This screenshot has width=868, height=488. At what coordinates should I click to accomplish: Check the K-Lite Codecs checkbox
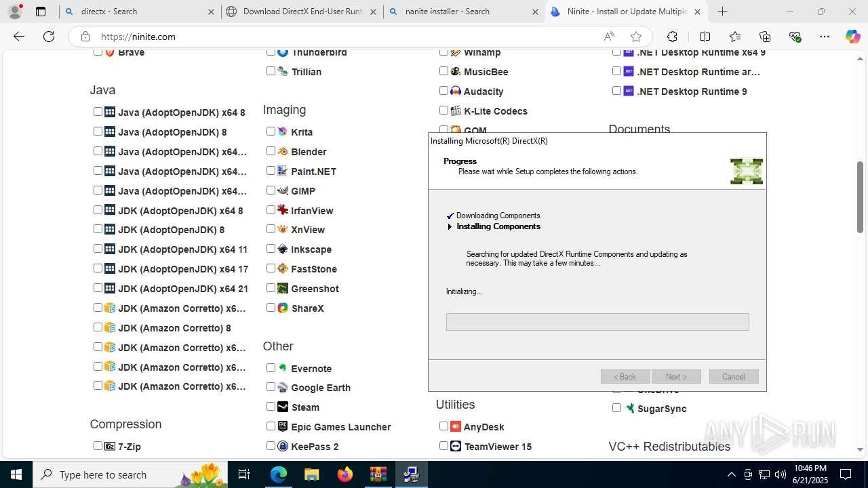[443, 110]
